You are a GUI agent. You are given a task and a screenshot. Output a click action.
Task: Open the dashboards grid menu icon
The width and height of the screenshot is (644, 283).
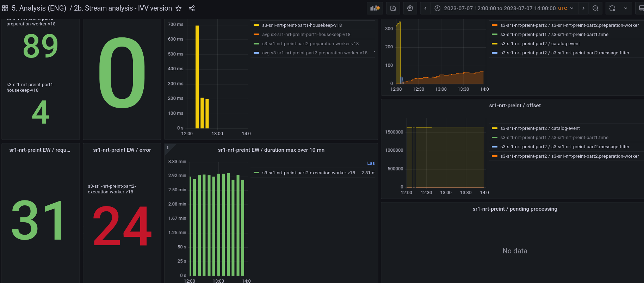coord(5,8)
